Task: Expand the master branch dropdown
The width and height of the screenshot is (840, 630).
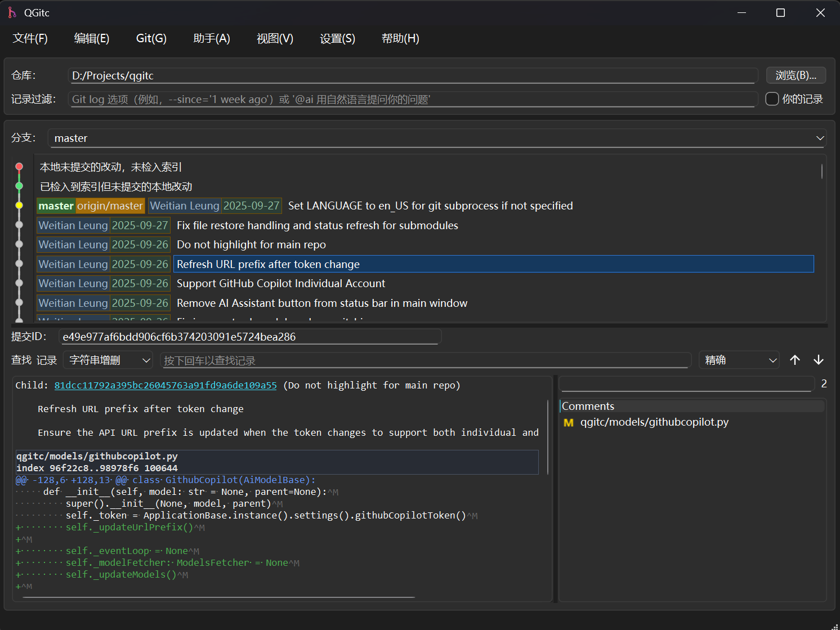Action: point(820,138)
